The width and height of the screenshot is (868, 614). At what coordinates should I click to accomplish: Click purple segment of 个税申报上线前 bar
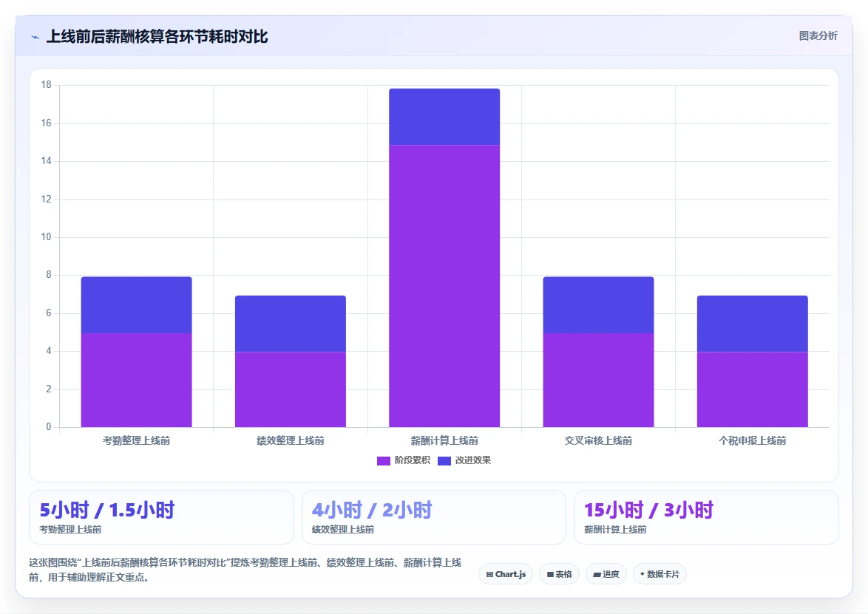(x=753, y=389)
